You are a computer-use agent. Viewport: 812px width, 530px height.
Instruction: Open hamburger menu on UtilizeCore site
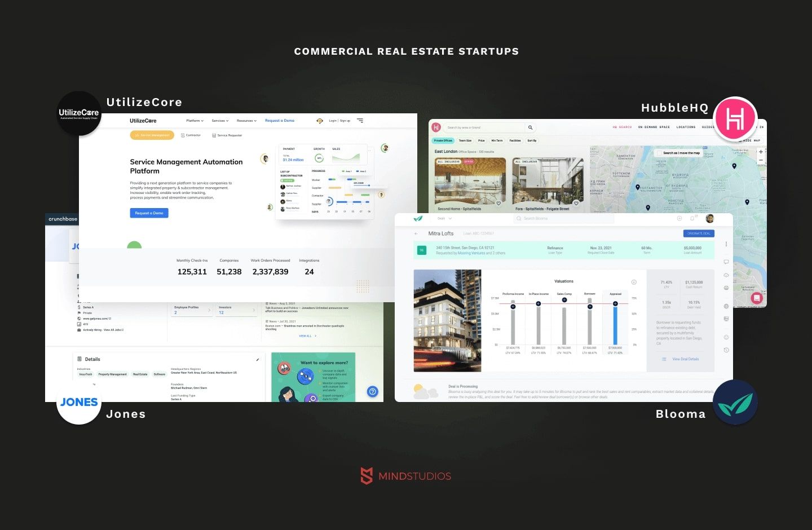click(x=360, y=121)
